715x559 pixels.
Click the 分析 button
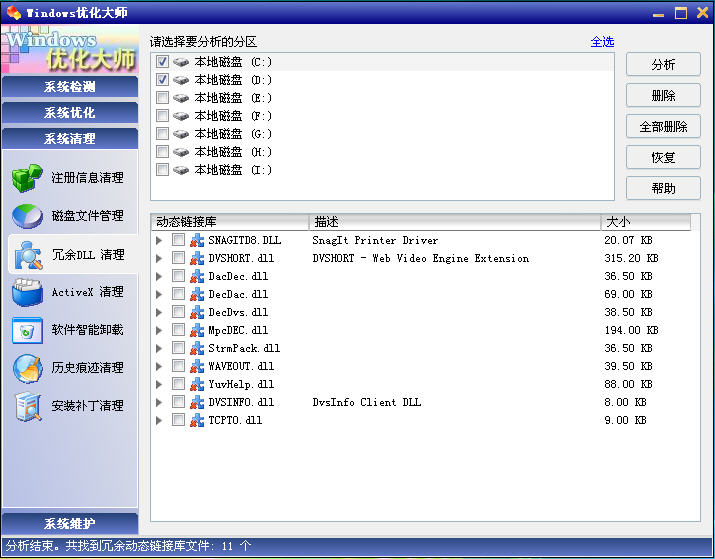(x=663, y=64)
